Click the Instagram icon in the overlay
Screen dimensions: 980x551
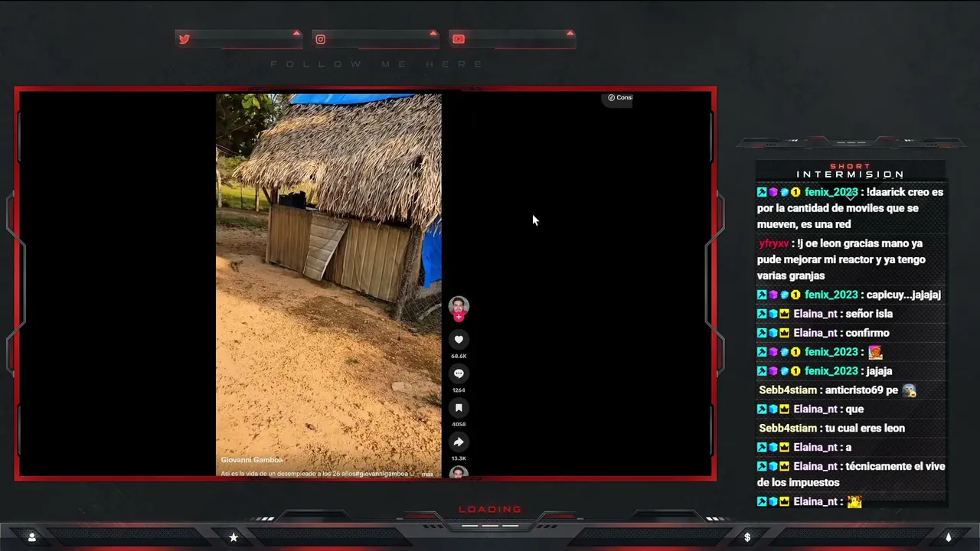pyautogui.click(x=321, y=39)
